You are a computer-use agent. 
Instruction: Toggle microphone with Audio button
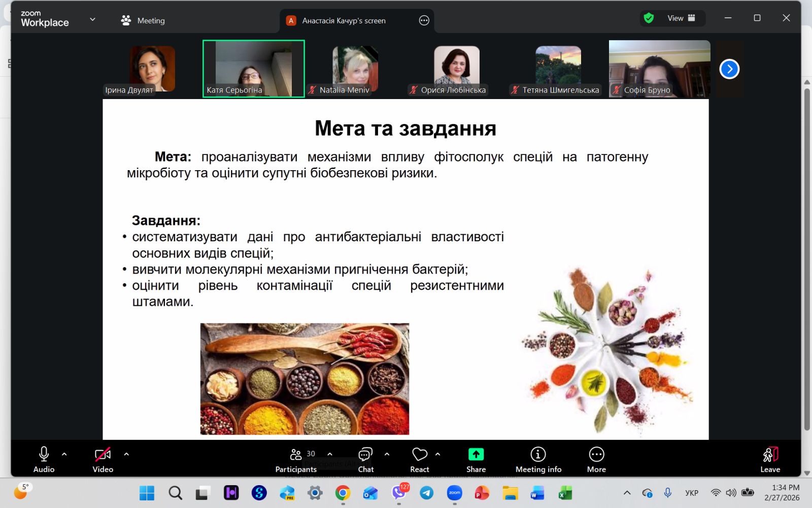click(44, 460)
